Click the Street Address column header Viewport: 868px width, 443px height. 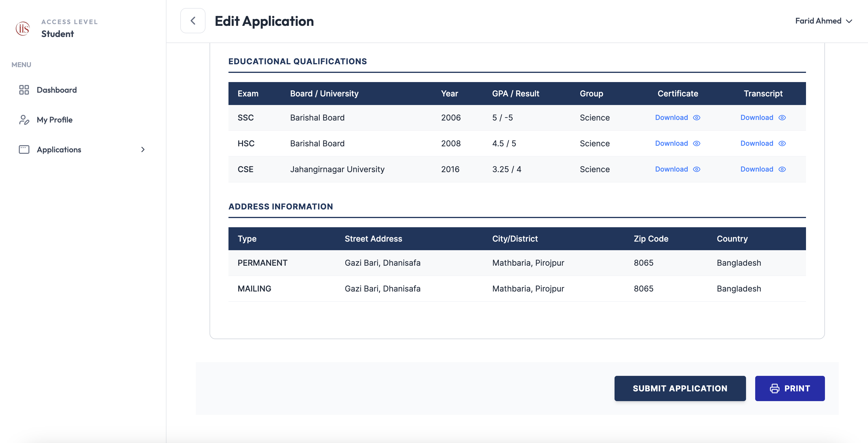point(373,238)
